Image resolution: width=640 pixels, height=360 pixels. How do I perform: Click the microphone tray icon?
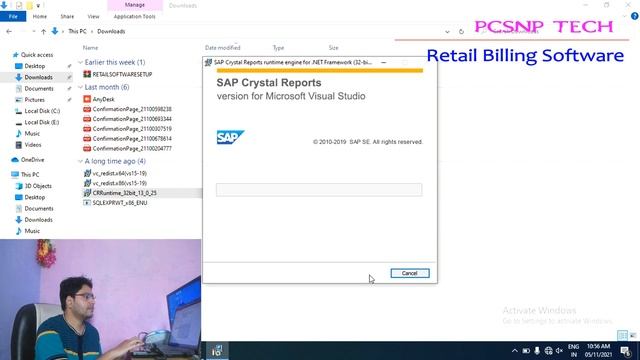pyautogui.click(x=537, y=351)
